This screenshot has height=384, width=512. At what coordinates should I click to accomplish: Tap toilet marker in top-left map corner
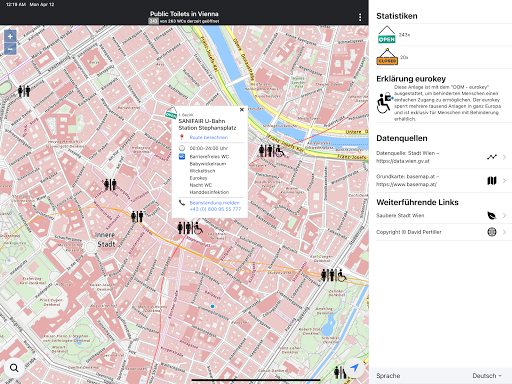point(24,91)
